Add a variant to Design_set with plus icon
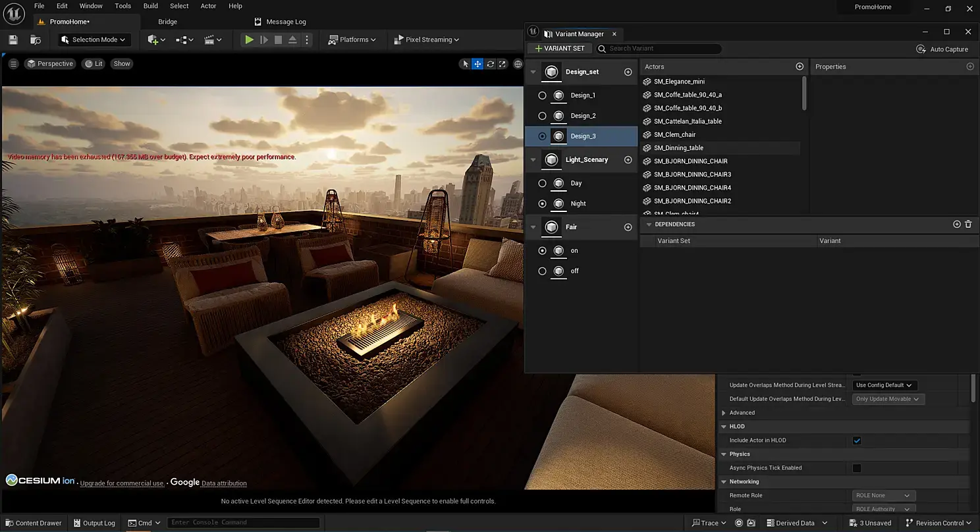Screen dimensions: 980x532 pyautogui.click(x=628, y=72)
